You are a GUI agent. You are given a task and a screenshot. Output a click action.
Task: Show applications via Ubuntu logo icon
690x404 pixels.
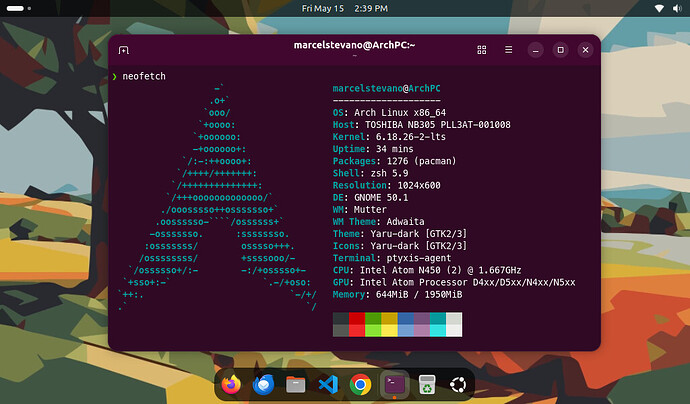pyautogui.click(x=458, y=385)
